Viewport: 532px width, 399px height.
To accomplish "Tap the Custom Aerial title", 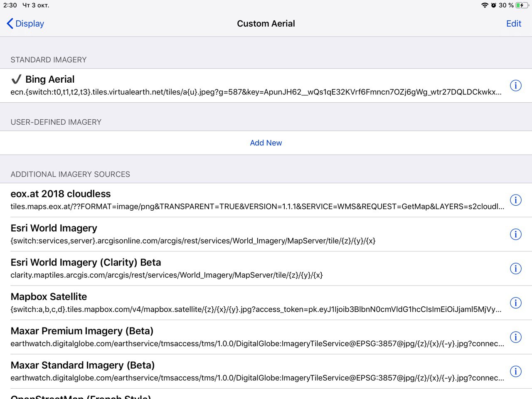I will pyautogui.click(x=266, y=24).
